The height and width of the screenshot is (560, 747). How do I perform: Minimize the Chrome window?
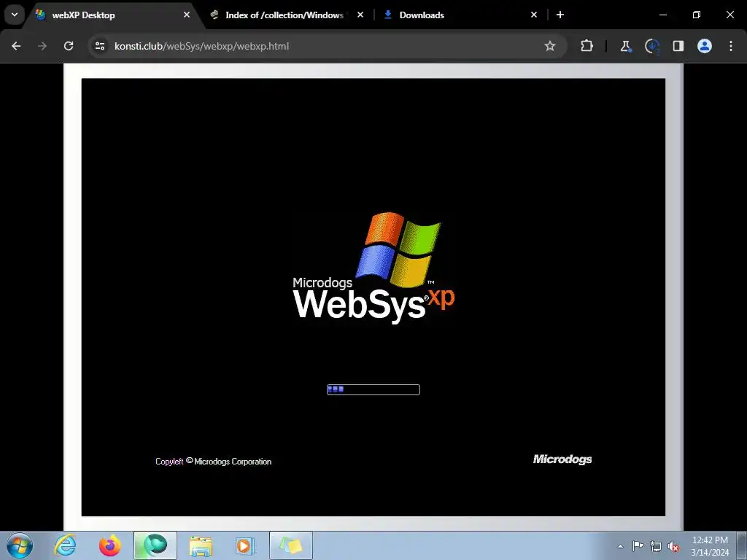662,15
